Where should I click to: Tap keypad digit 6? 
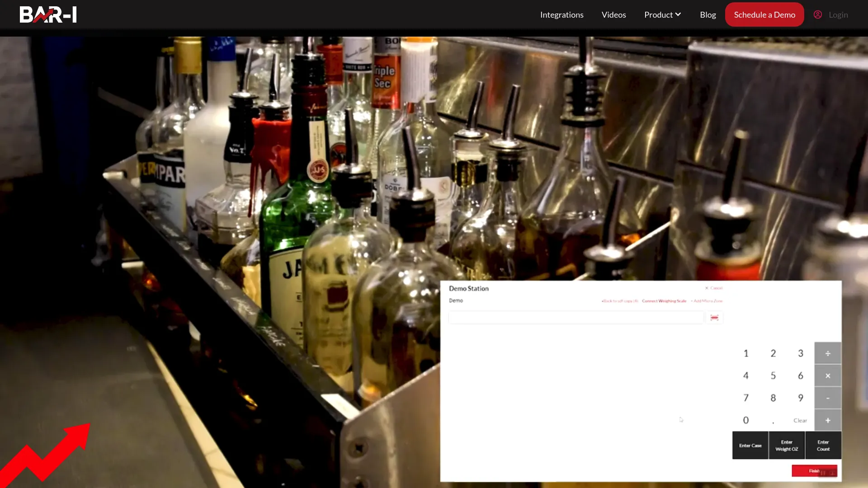pos(800,375)
